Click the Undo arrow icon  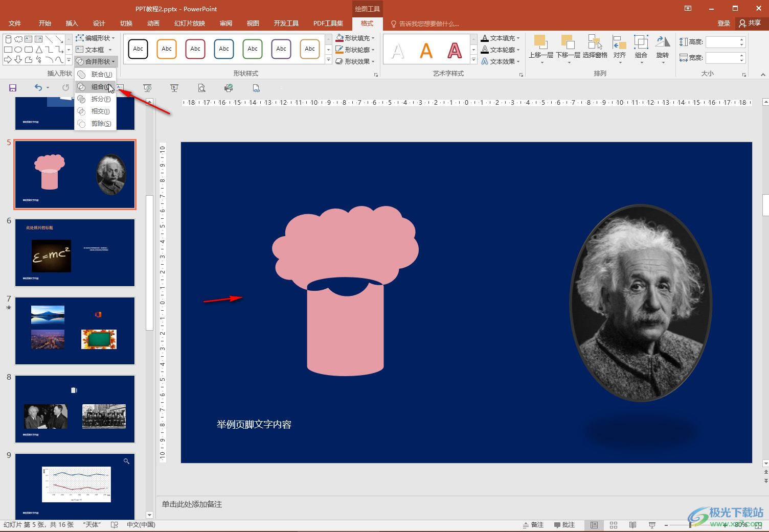38,88
